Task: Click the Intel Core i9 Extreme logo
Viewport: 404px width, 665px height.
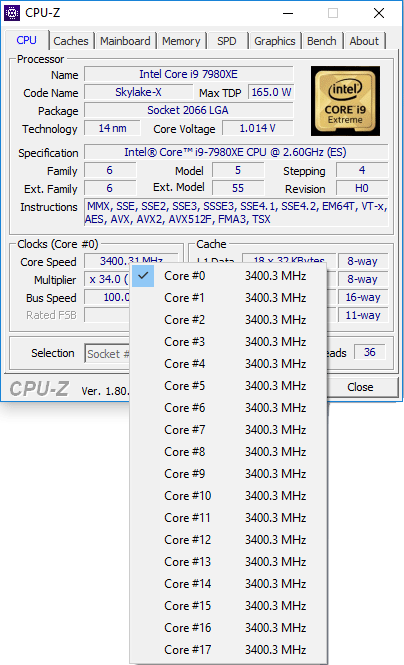Action: coord(345,101)
